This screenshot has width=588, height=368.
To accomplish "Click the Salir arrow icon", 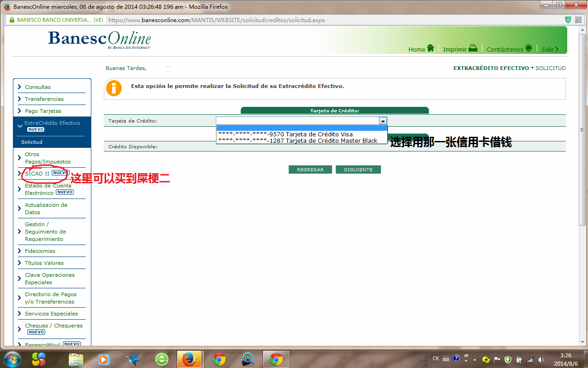I will (x=557, y=49).
